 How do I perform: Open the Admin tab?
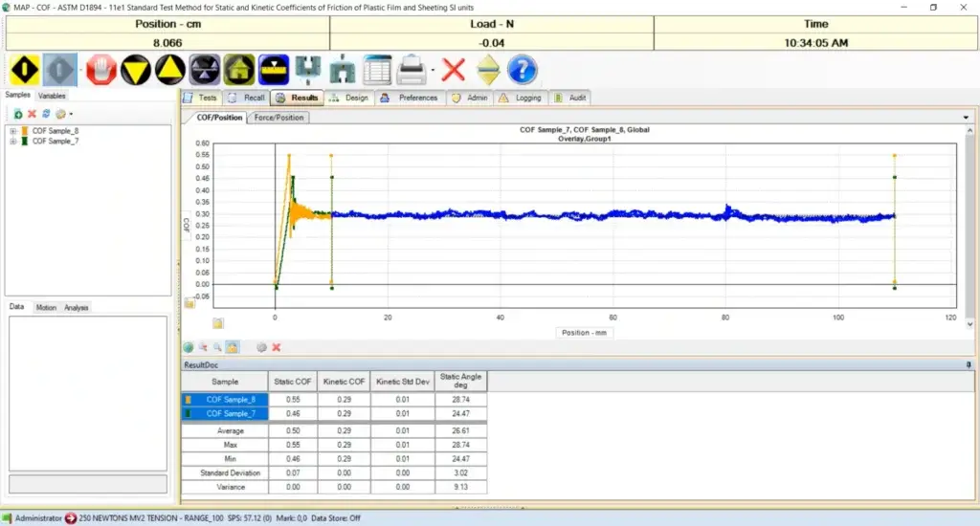pos(469,98)
